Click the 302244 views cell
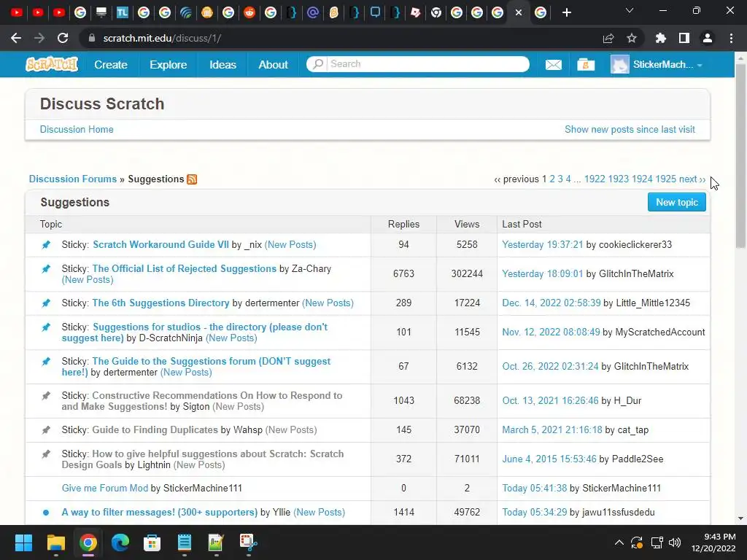Screen dimensions: 747x560 point(467,274)
